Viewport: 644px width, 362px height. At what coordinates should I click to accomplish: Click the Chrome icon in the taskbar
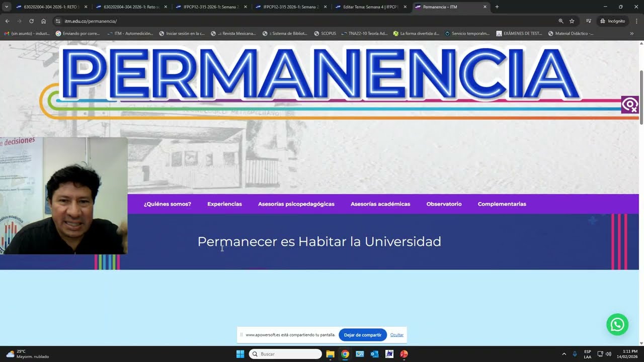pyautogui.click(x=345, y=354)
